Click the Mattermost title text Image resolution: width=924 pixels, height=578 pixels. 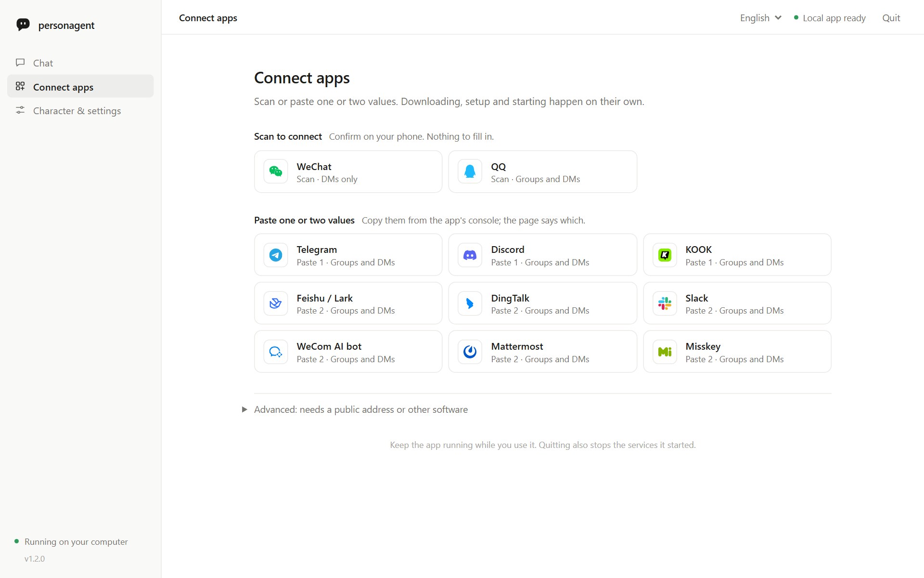517,346
